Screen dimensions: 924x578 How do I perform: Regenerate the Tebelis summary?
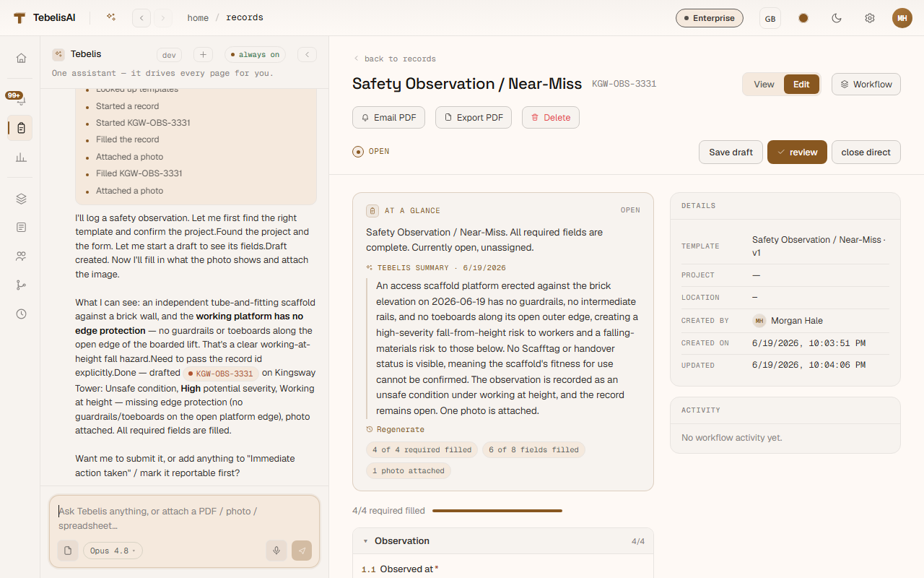[x=395, y=429]
